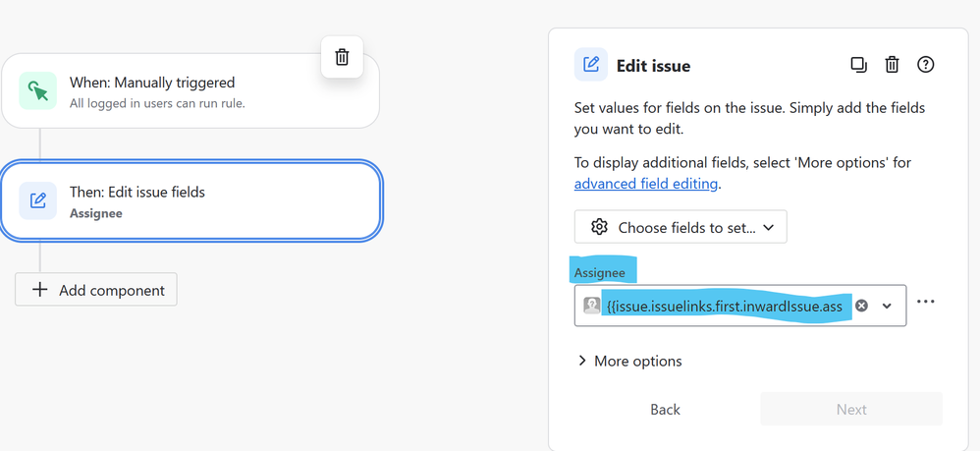
Task: Click the pencil icon on Edit issue fields step
Action: coord(38,200)
